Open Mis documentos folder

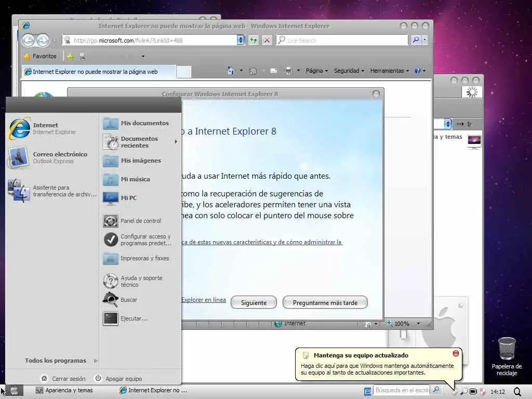pos(136,123)
